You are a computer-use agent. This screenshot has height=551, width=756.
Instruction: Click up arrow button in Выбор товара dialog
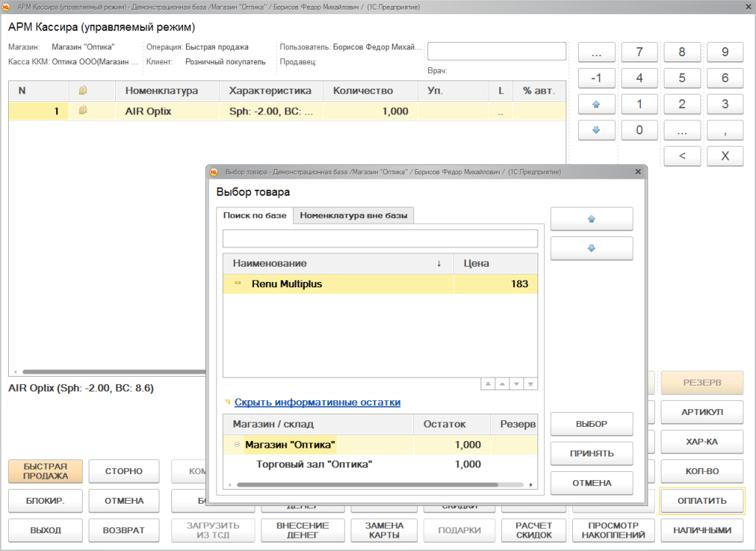[x=591, y=219]
